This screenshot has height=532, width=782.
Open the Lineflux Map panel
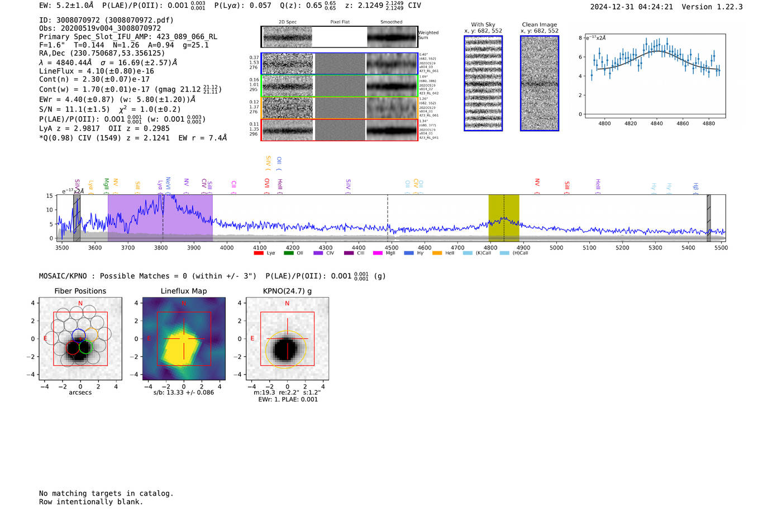point(184,338)
